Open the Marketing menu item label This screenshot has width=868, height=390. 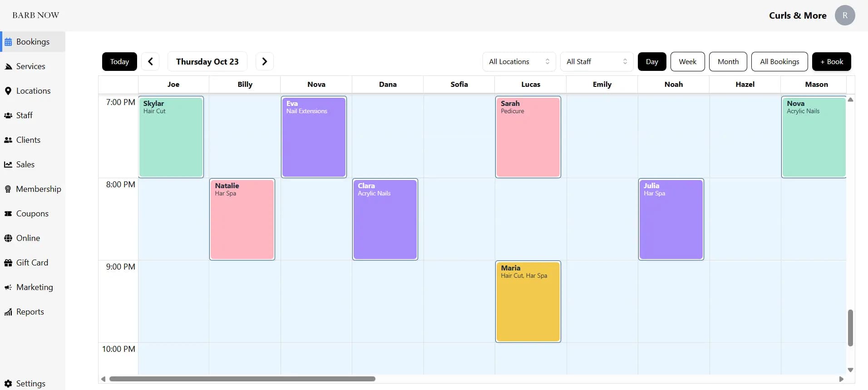[x=35, y=287]
